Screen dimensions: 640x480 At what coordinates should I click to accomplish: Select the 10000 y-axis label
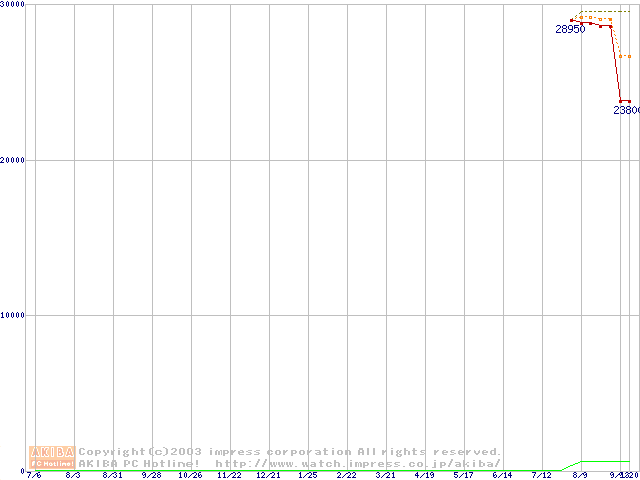click(x=13, y=315)
